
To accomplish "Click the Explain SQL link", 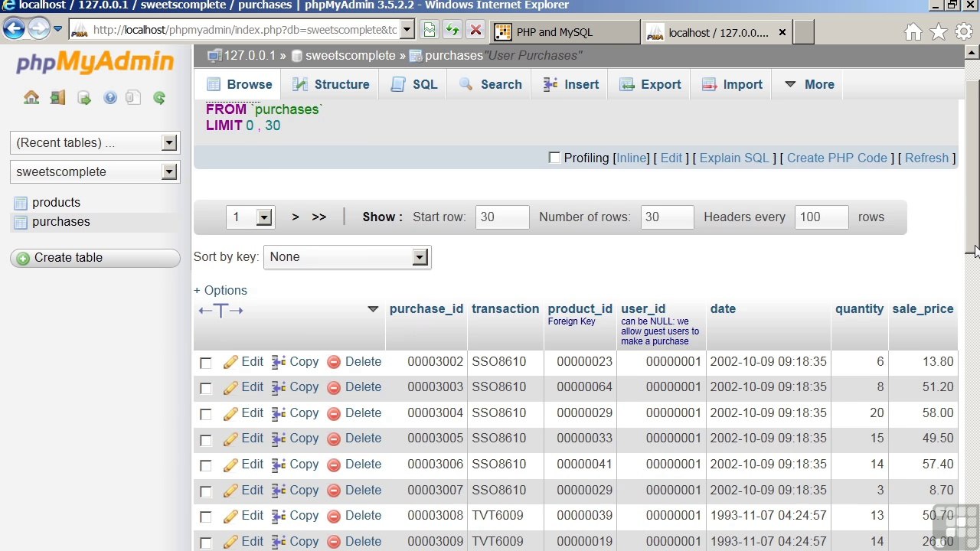I will click(x=733, y=158).
